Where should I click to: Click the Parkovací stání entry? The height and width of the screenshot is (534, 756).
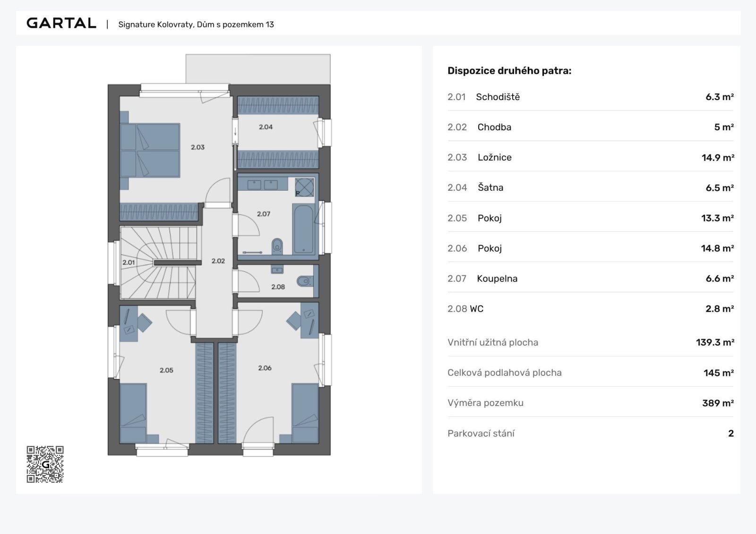[x=481, y=433]
